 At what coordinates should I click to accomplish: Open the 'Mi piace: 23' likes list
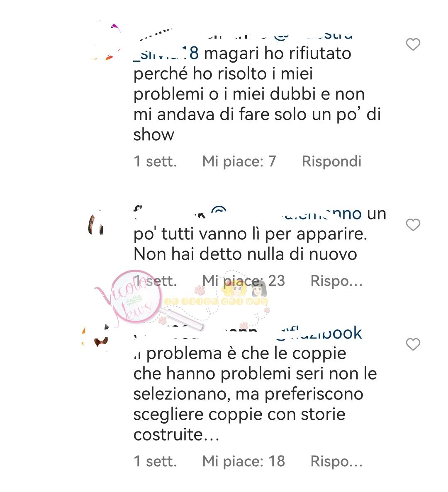coord(243,281)
